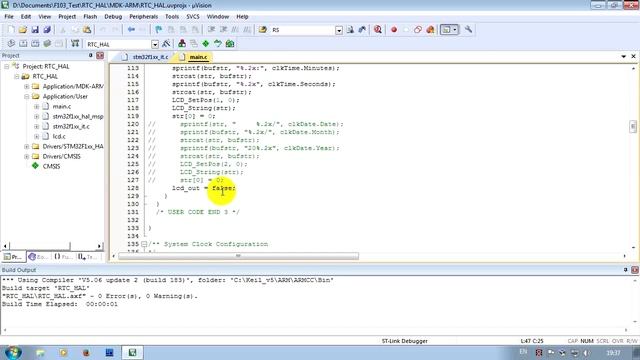Screen dimensions: 640x360
Task: Close the Build Output panel
Action: point(635,270)
